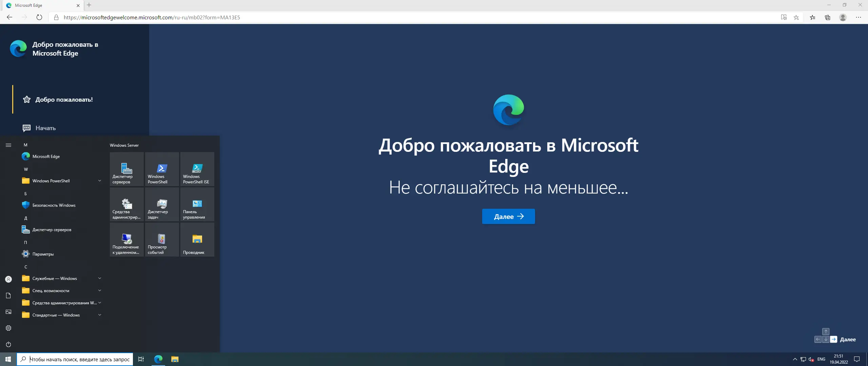
Task: Click the white right-arrow navigation button
Action: tap(834, 339)
